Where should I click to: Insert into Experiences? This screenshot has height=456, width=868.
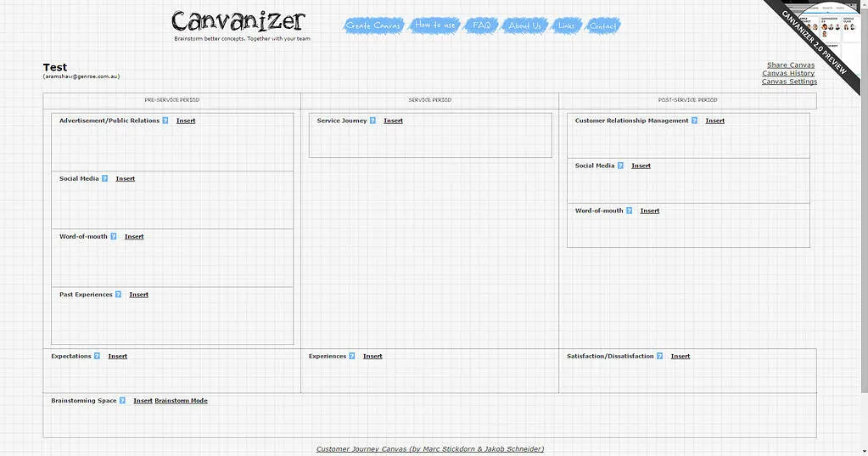pyautogui.click(x=372, y=357)
